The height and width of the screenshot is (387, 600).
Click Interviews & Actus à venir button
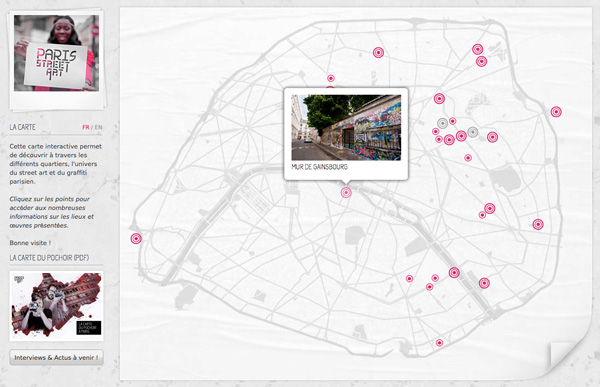pos(56,358)
